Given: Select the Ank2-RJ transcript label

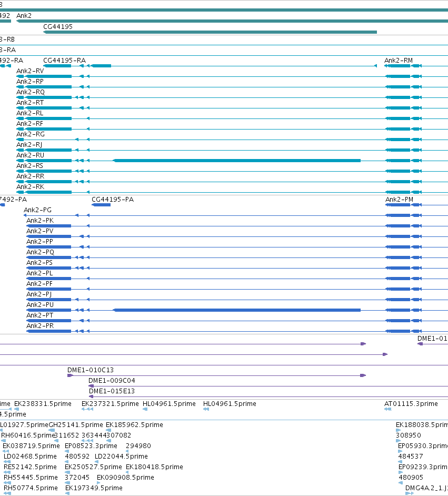Looking at the screenshot, I should 29,145.
